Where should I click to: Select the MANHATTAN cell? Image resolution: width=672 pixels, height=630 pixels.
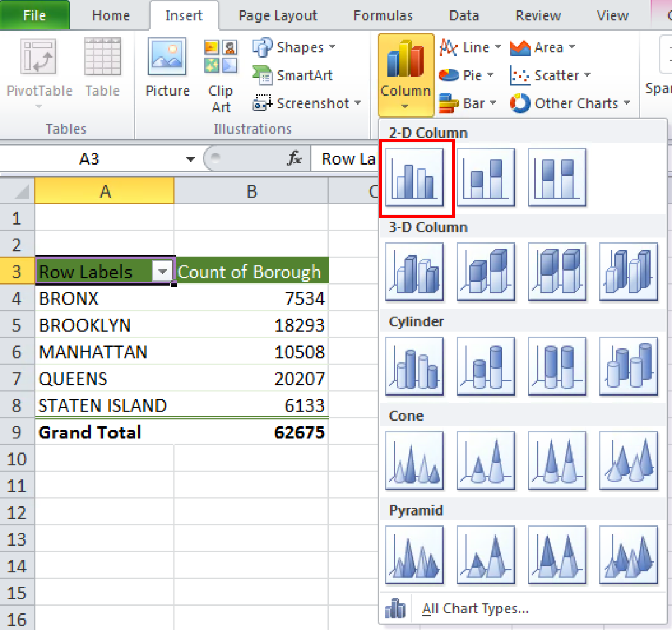click(105, 351)
